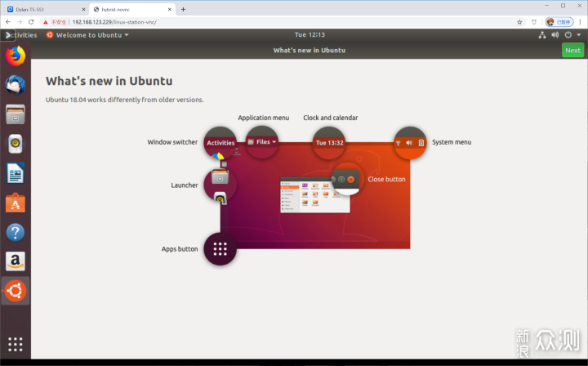Image resolution: width=588 pixels, height=366 pixels.
Task: Click the Close button circle illustration
Action: tap(346, 179)
